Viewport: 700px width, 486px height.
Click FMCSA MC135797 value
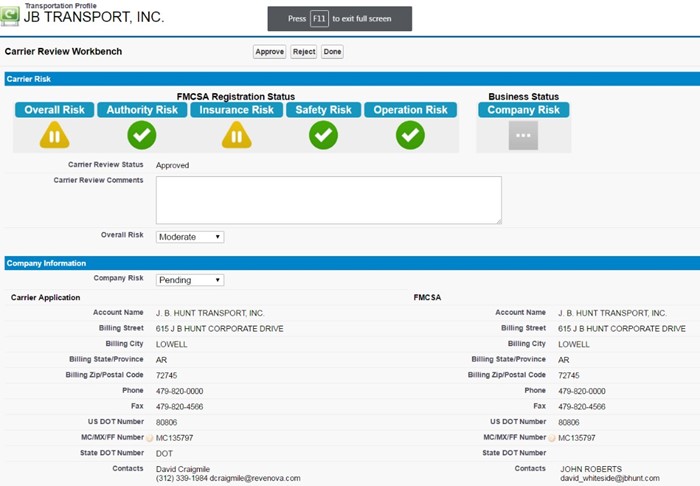coord(577,438)
